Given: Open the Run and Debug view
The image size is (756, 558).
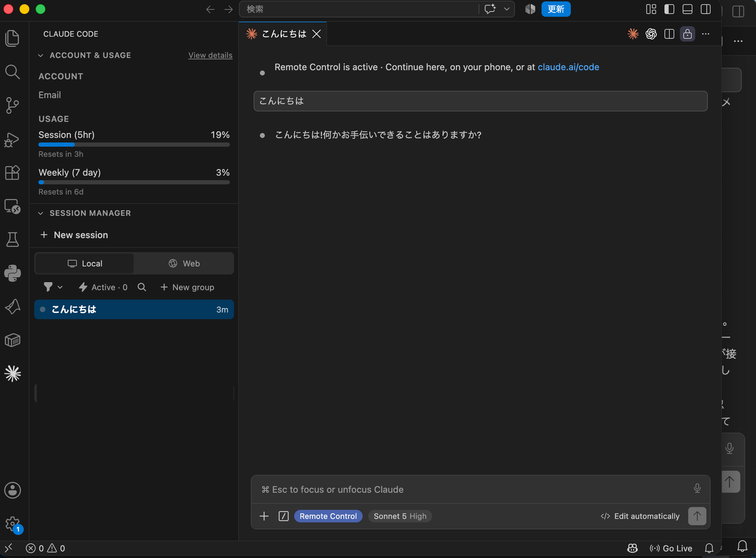Looking at the screenshot, I should click(x=13, y=139).
